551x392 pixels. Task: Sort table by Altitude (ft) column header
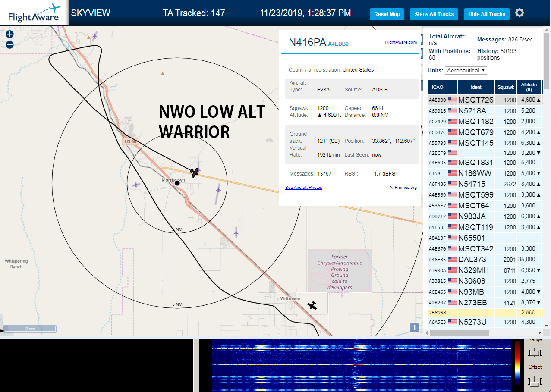[529, 87]
